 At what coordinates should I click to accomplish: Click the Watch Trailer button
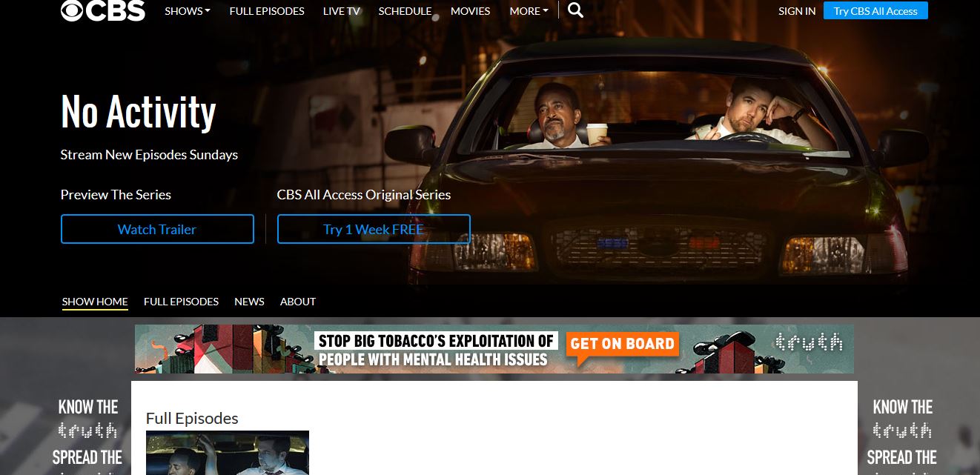[157, 229]
